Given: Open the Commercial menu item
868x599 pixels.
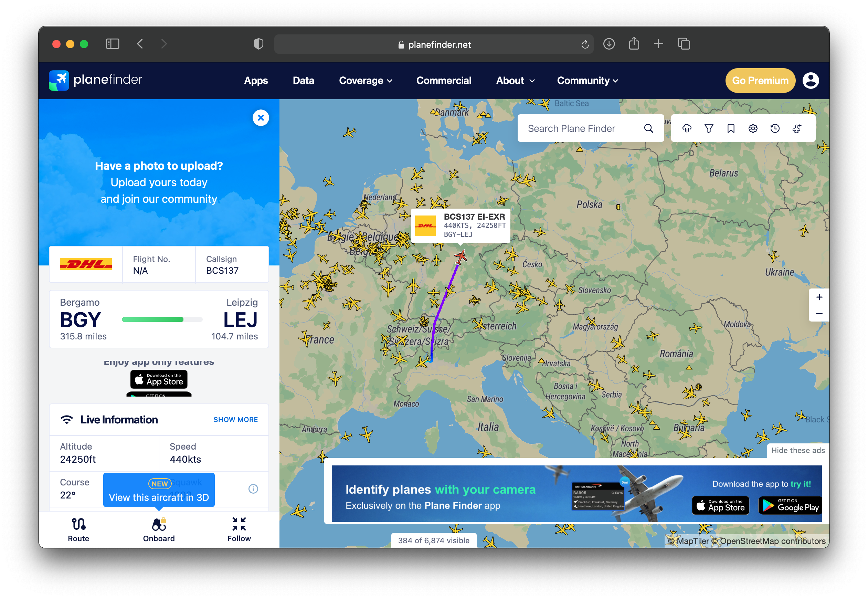Looking at the screenshot, I should click(443, 80).
